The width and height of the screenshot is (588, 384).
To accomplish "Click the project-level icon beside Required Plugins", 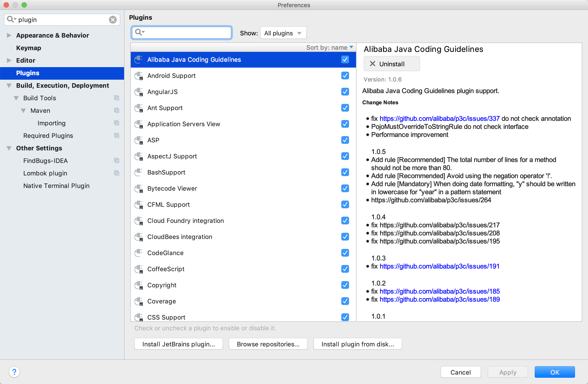I will pyautogui.click(x=117, y=136).
